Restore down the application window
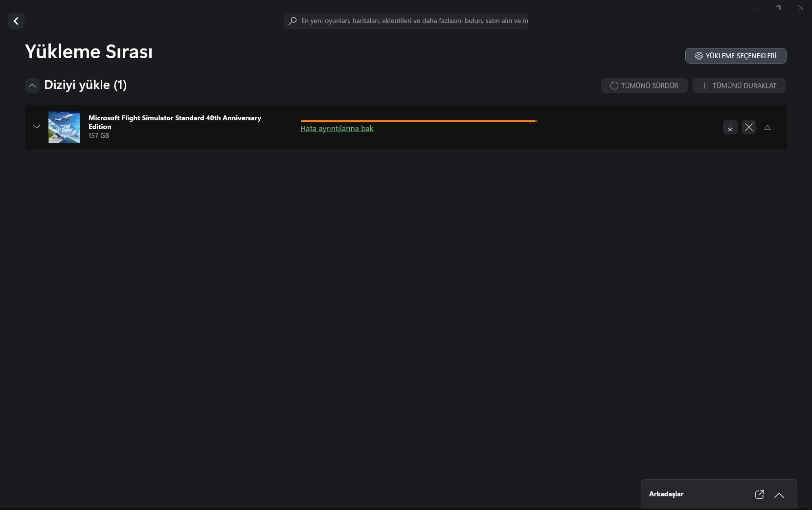Viewport: 812px width, 510px height. tap(778, 8)
